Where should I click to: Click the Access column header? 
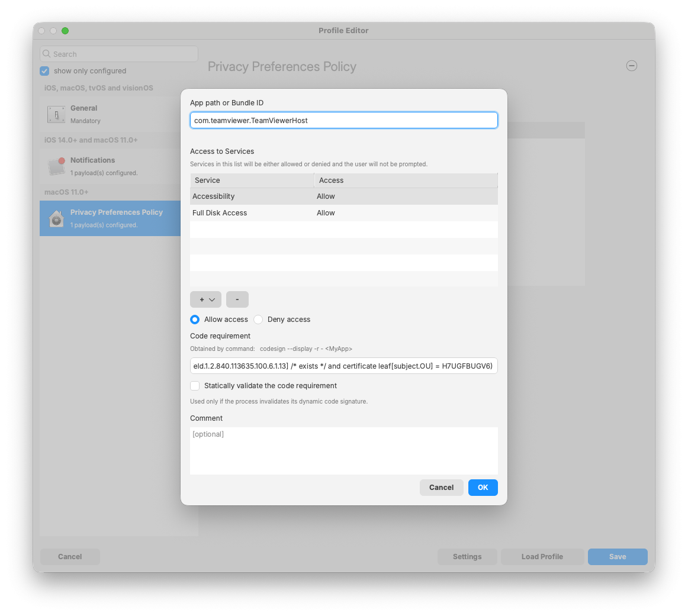406,180
